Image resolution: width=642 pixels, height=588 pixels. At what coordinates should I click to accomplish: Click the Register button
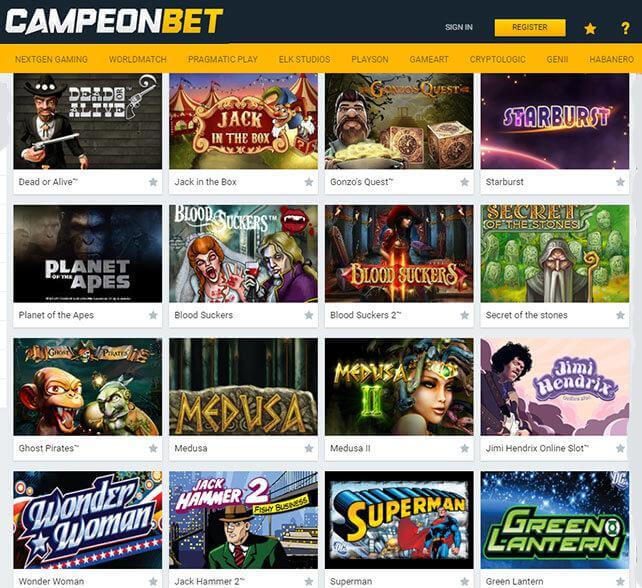click(x=530, y=27)
